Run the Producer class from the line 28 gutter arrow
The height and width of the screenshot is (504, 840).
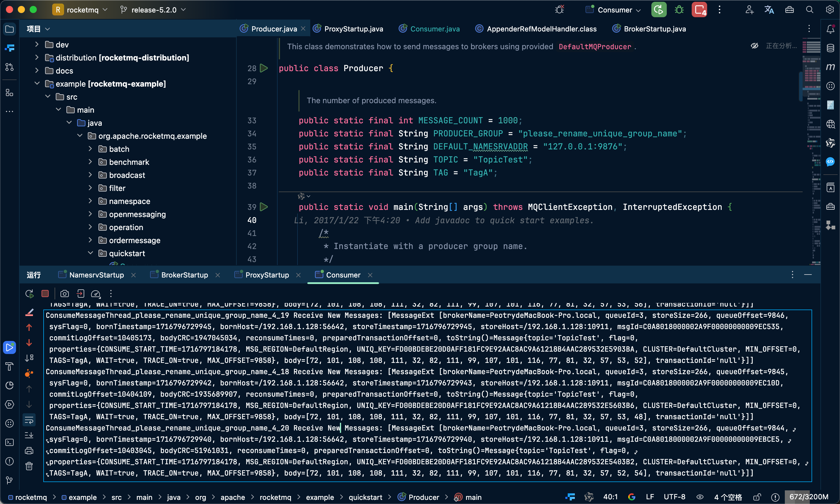[264, 68]
